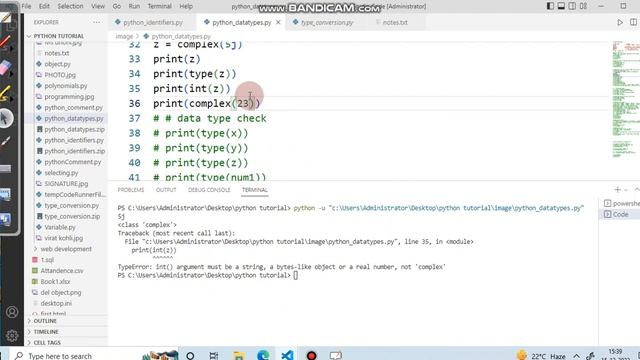This screenshot has width=640, height=360.
Task: Open selecting.py in the explorer
Action: [x=61, y=173]
